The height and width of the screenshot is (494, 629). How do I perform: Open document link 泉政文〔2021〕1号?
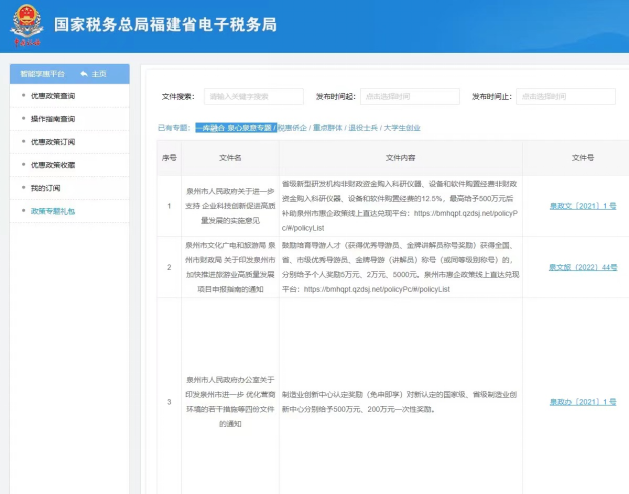click(x=583, y=206)
